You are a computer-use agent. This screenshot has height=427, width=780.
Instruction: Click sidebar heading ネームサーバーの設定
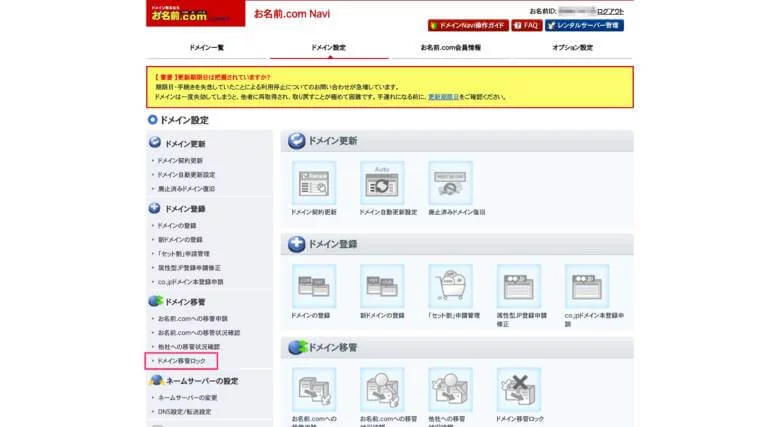click(x=202, y=381)
